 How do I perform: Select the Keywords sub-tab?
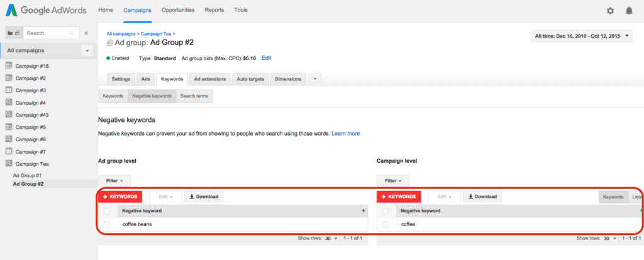(113, 96)
